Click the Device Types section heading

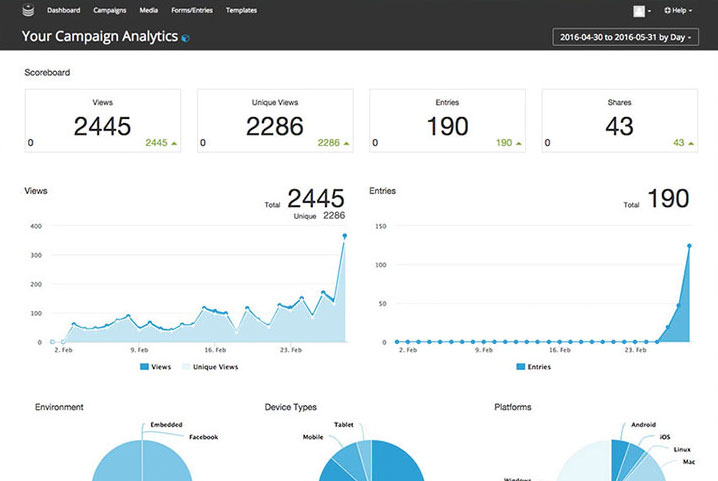290,407
